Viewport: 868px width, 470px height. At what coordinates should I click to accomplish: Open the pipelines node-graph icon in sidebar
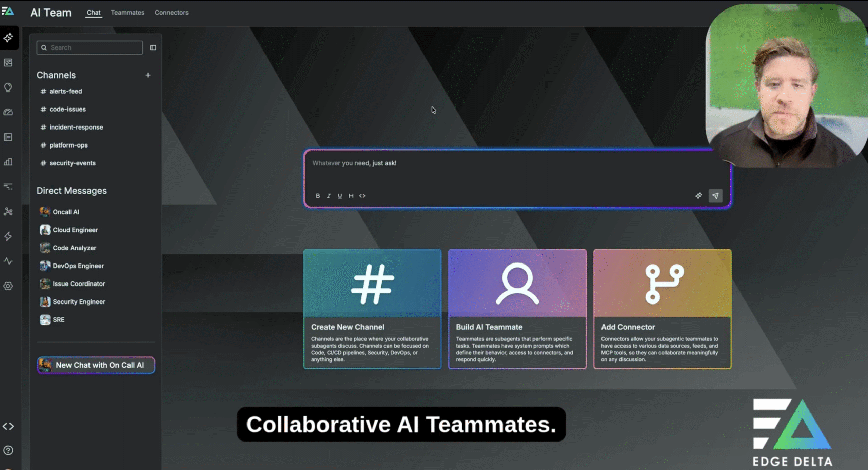pyautogui.click(x=8, y=212)
